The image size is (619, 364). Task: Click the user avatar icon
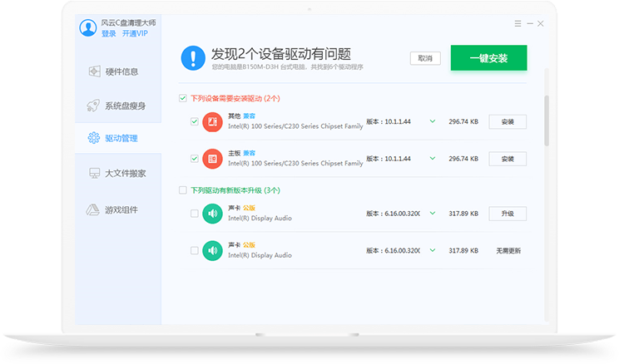point(88,28)
